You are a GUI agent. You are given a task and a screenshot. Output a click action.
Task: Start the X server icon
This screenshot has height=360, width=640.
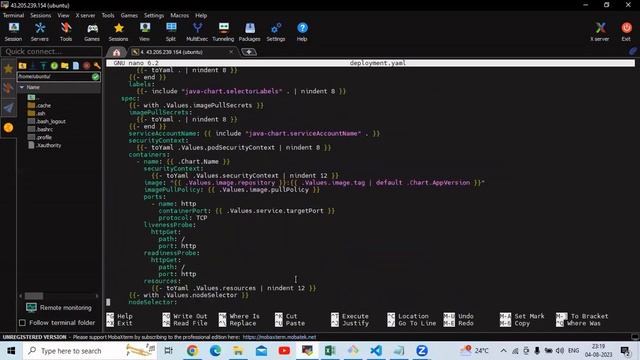tap(600, 32)
